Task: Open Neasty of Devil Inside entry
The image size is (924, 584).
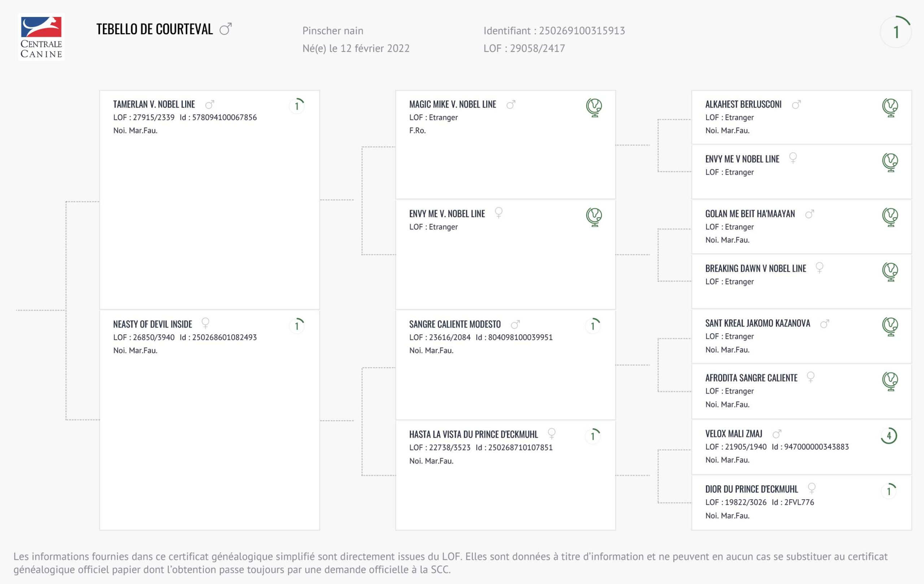Action: coord(152,324)
